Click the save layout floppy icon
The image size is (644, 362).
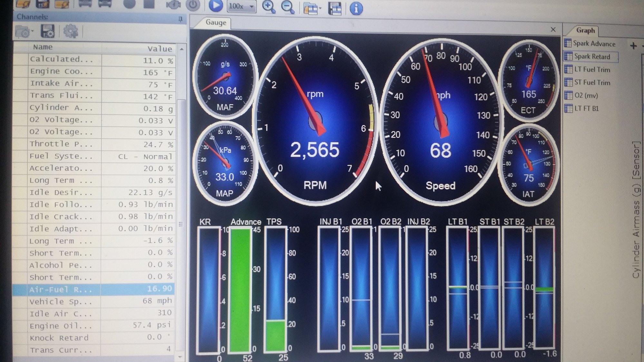[x=335, y=8]
